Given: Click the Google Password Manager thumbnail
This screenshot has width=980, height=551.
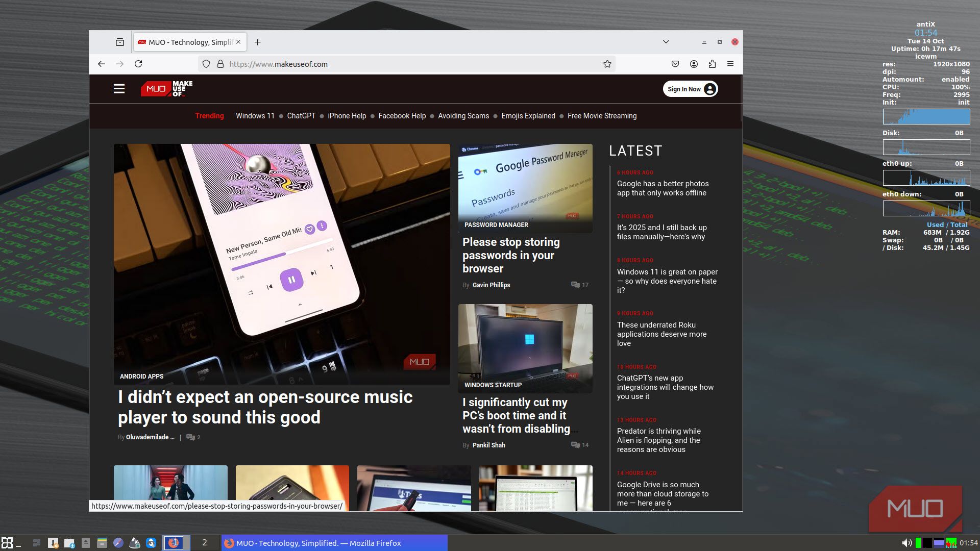Looking at the screenshot, I should 525,188.
